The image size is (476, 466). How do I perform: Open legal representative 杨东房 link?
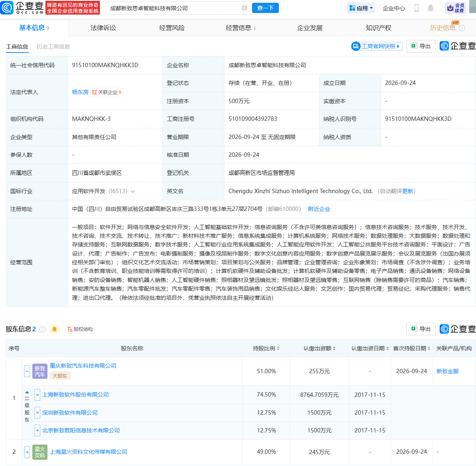[x=80, y=92]
